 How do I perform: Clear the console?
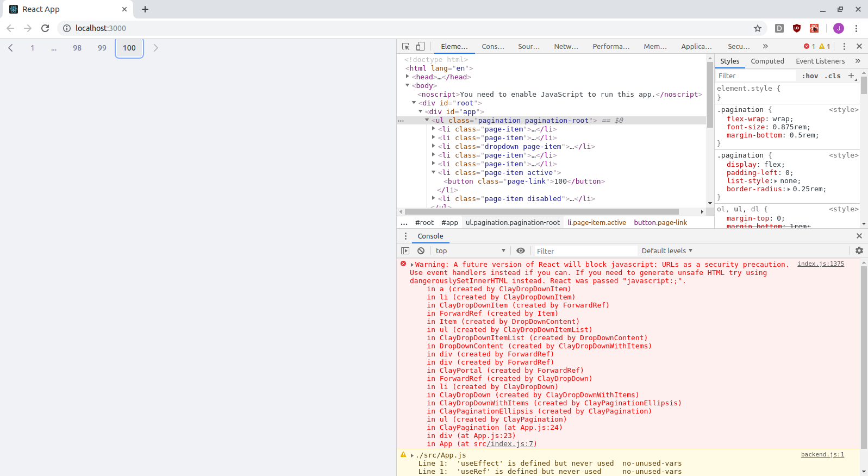pos(421,251)
